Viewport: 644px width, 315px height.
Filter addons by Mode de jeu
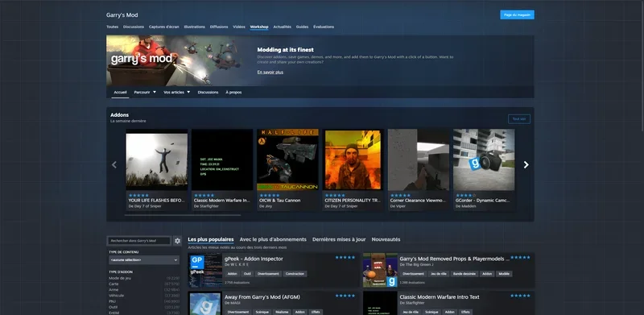click(120, 278)
